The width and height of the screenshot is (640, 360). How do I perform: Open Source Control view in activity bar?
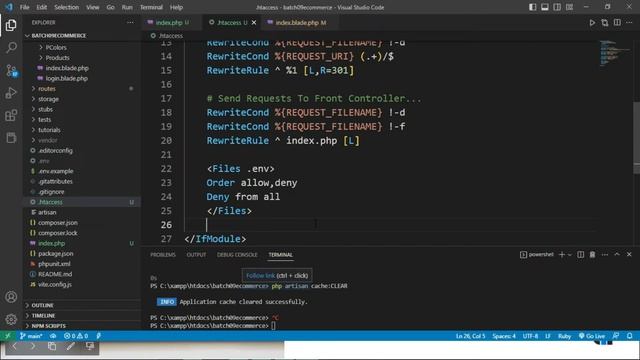point(11,70)
